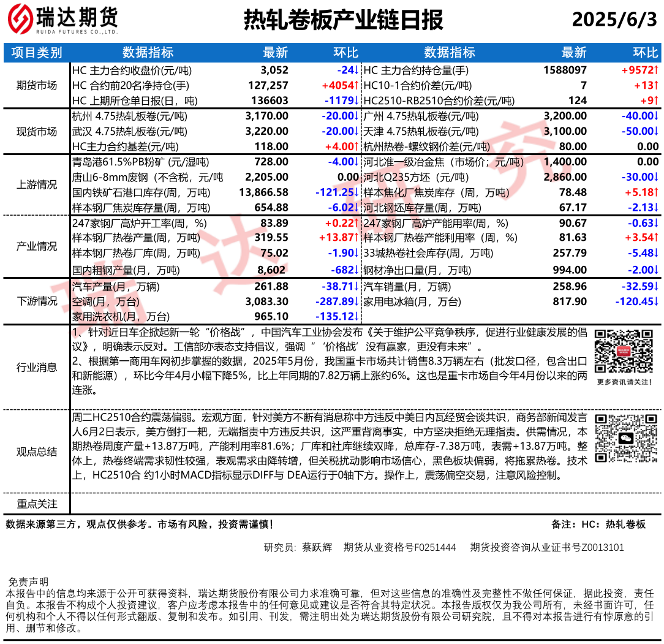
Task: Click the 家用电冰箱 value 817.90
Action: [x=570, y=301]
